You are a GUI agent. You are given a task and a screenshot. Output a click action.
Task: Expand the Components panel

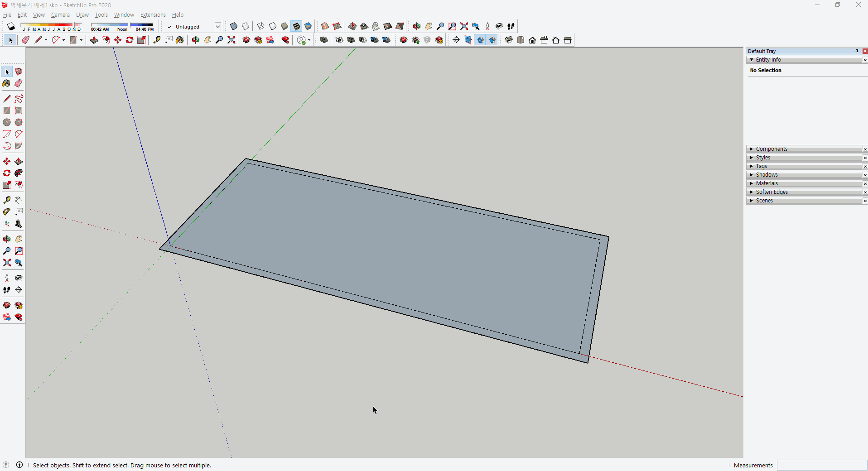click(x=752, y=149)
